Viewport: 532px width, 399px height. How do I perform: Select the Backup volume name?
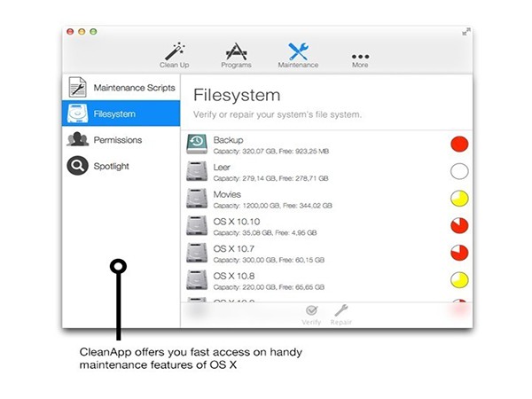(229, 140)
